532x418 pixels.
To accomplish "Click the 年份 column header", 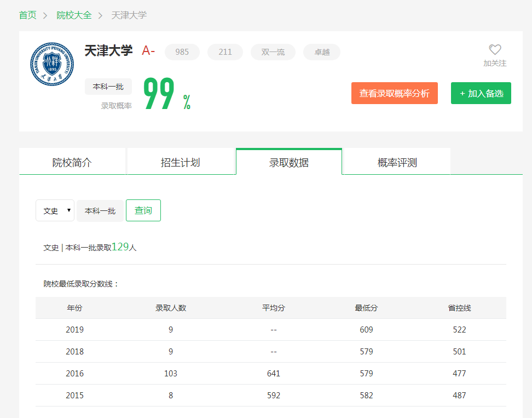I will (x=74, y=308).
